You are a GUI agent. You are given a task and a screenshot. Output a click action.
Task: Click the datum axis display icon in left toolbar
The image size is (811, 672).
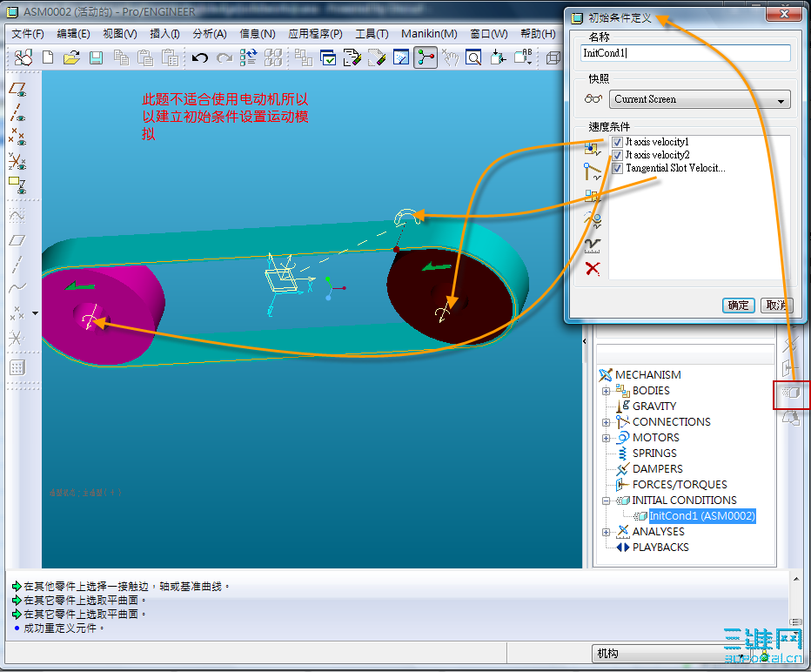coord(17,113)
